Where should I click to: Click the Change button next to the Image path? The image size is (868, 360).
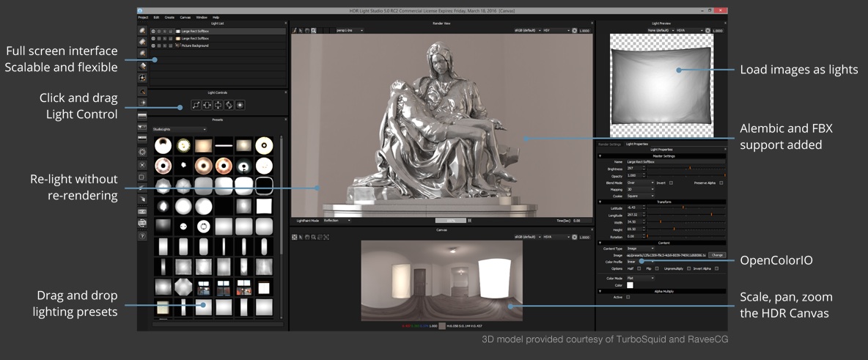(x=718, y=255)
